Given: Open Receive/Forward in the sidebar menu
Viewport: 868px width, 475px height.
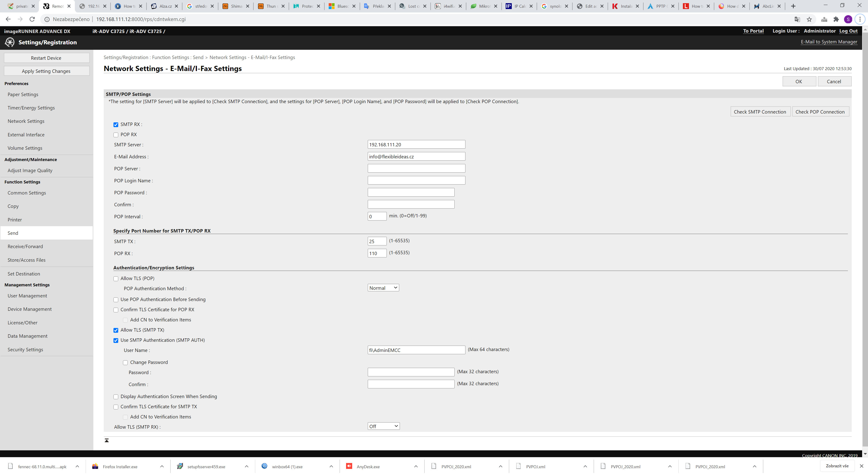Looking at the screenshot, I should [x=25, y=246].
